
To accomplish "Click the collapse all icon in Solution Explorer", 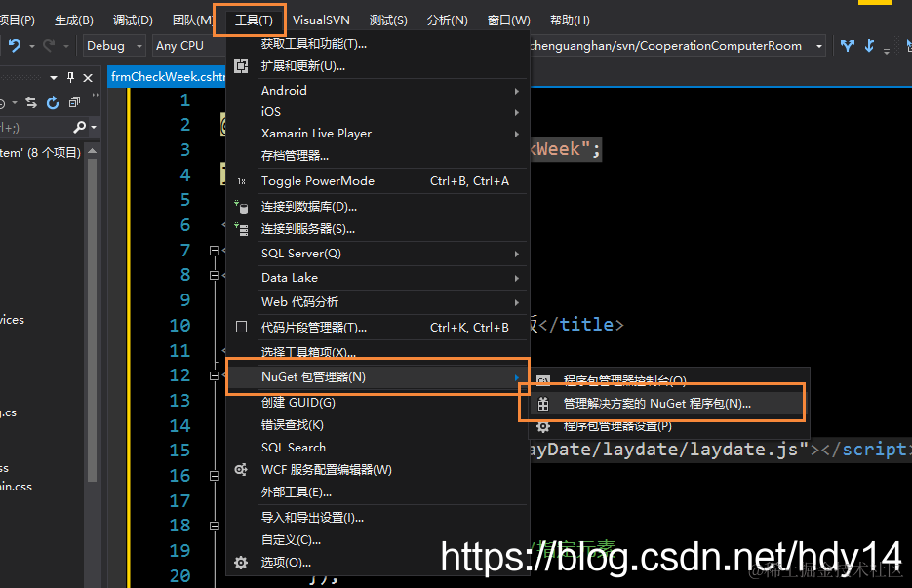I will pos(74,102).
